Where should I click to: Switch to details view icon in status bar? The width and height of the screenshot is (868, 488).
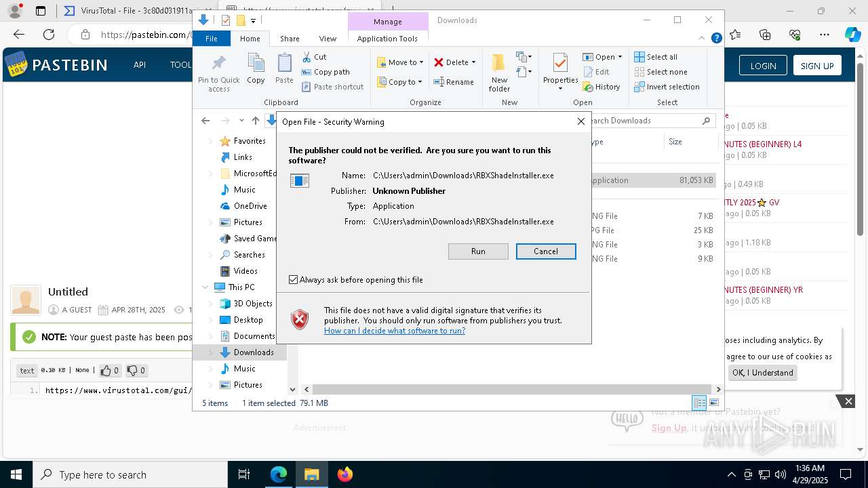coord(699,403)
